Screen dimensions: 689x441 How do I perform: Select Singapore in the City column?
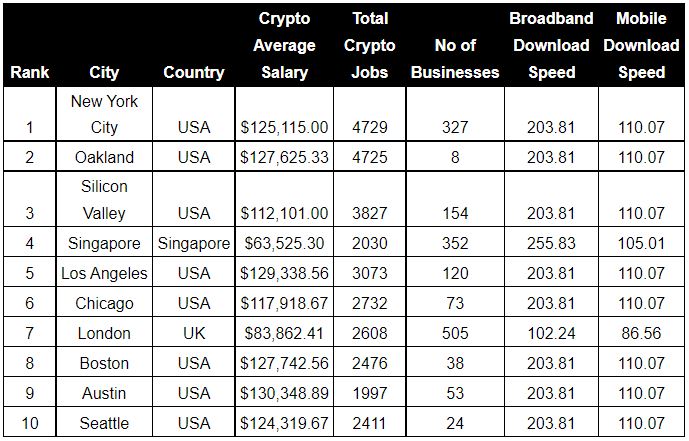104,243
